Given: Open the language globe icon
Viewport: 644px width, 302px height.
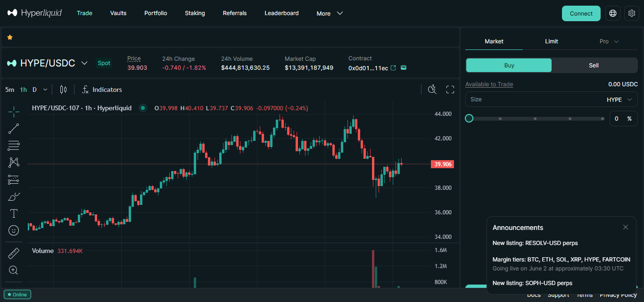Looking at the screenshot, I should click(613, 13).
